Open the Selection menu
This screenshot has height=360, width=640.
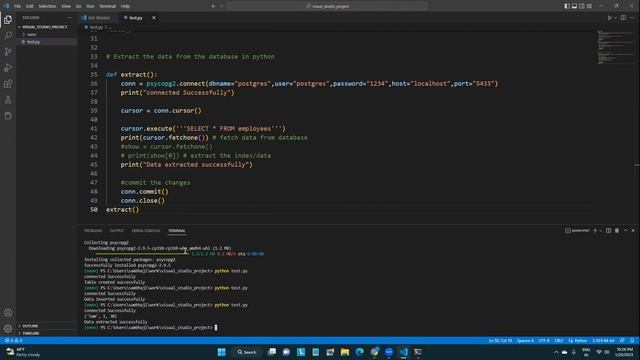[47, 6]
